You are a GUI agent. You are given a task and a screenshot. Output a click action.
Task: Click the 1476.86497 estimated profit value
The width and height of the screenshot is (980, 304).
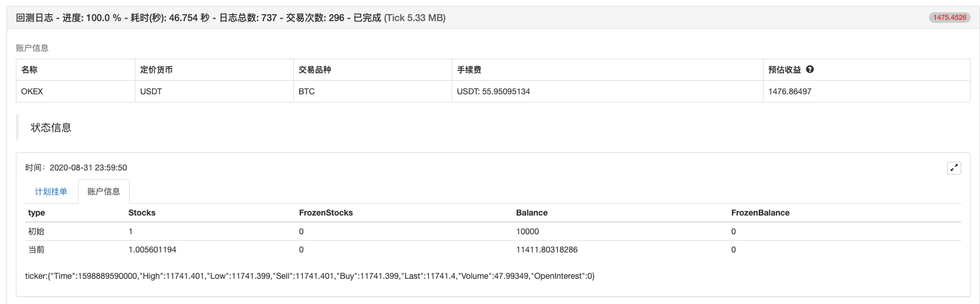tap(790, 91)
